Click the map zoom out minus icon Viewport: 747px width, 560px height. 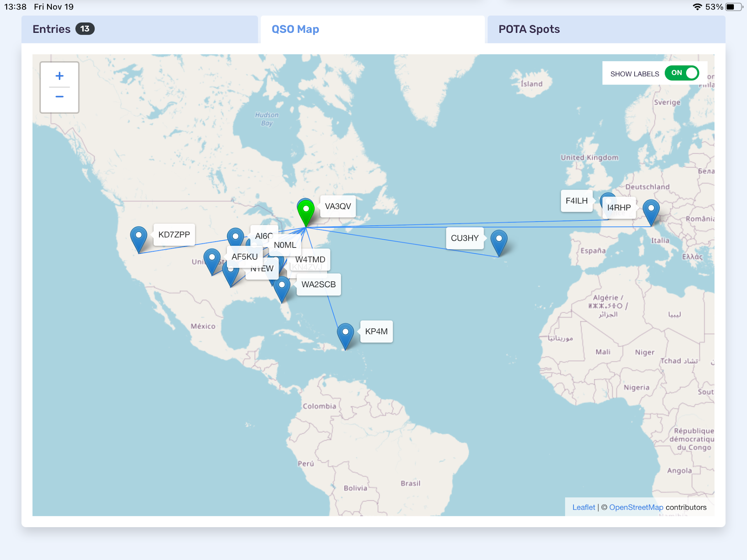click(x=59, y=97)
